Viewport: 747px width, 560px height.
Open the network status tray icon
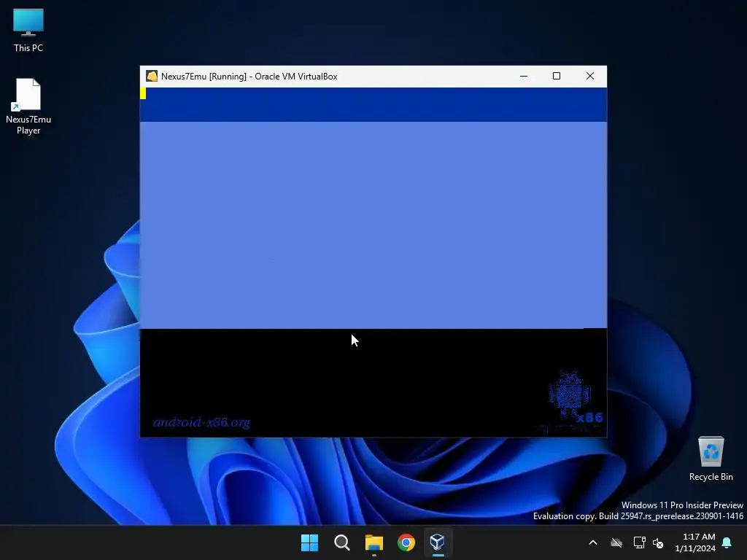tap(639, 542)
